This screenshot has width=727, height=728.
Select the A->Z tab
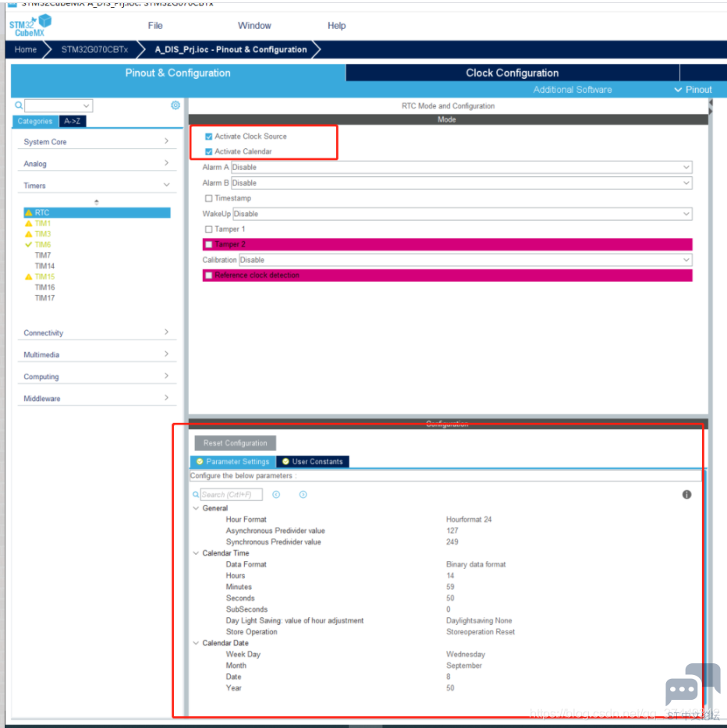pyautogui.click(x=72, y=121)
